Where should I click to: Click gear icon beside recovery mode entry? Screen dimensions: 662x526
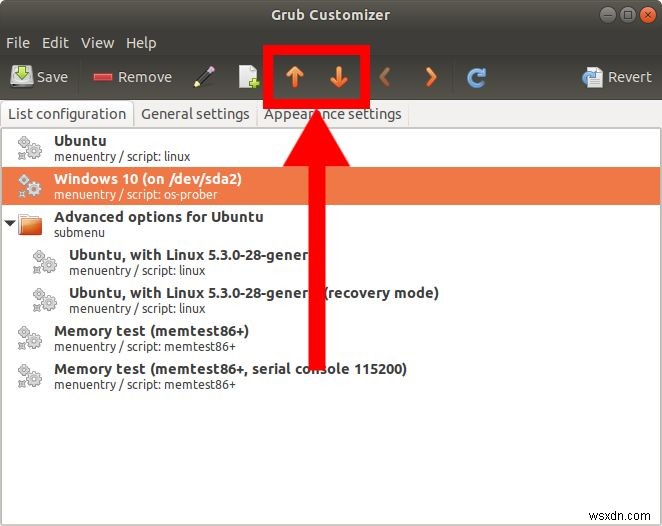[45, 300]
